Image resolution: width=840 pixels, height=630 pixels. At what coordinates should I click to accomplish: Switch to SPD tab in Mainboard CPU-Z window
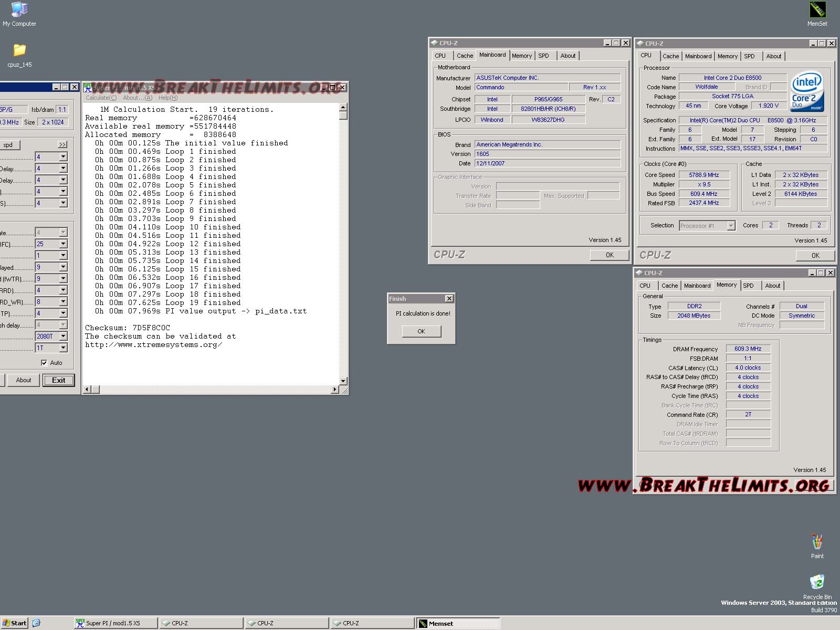(543, 56)
